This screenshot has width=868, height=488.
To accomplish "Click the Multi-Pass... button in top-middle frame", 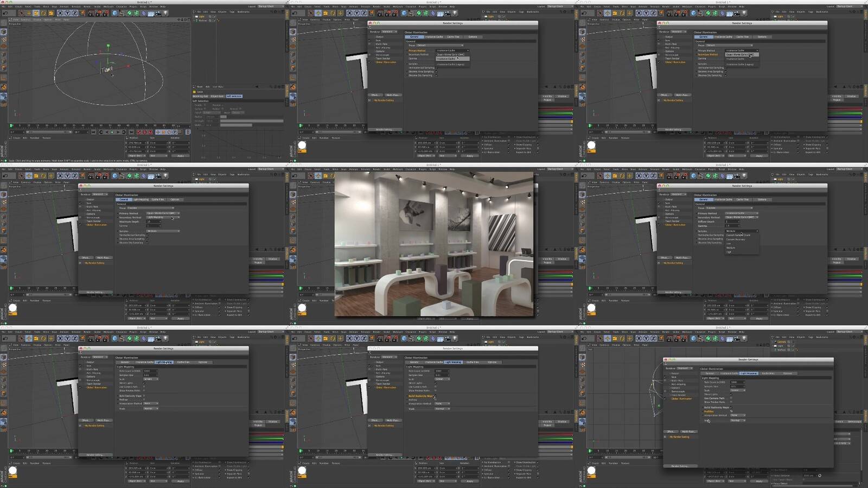I will pyautogui.click(x=392, y=95).
